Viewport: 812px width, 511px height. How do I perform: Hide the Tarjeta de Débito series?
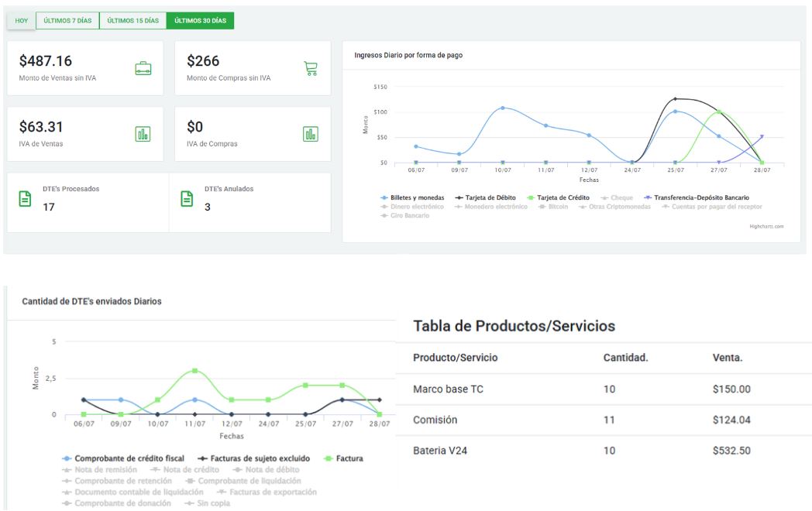[x=488, y=197]
